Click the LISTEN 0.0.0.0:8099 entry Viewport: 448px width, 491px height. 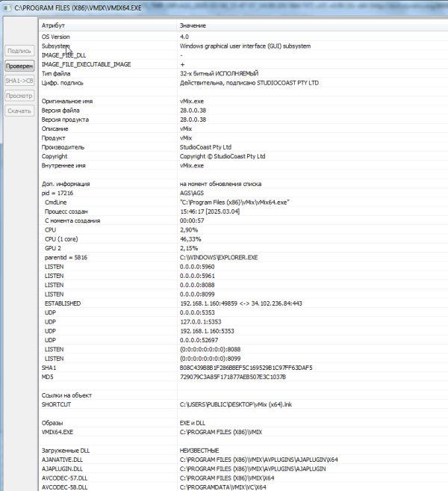tap(243, 294)
